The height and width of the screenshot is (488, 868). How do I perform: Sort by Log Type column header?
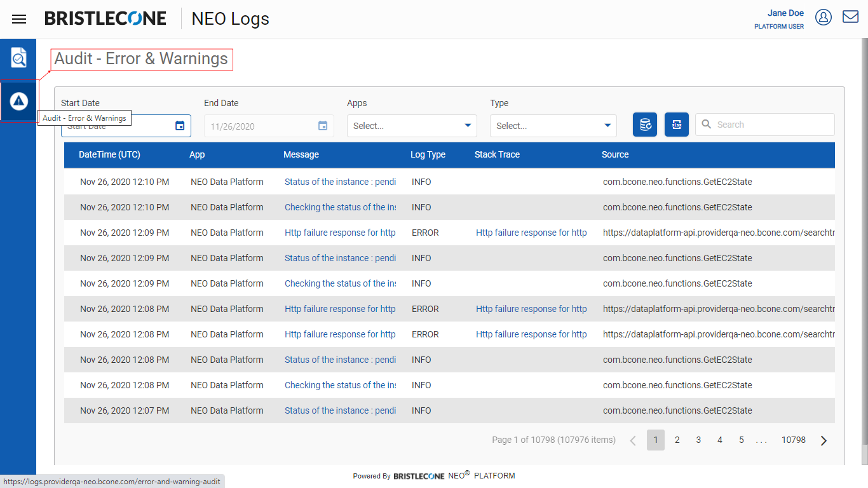(x=428, y=154)
